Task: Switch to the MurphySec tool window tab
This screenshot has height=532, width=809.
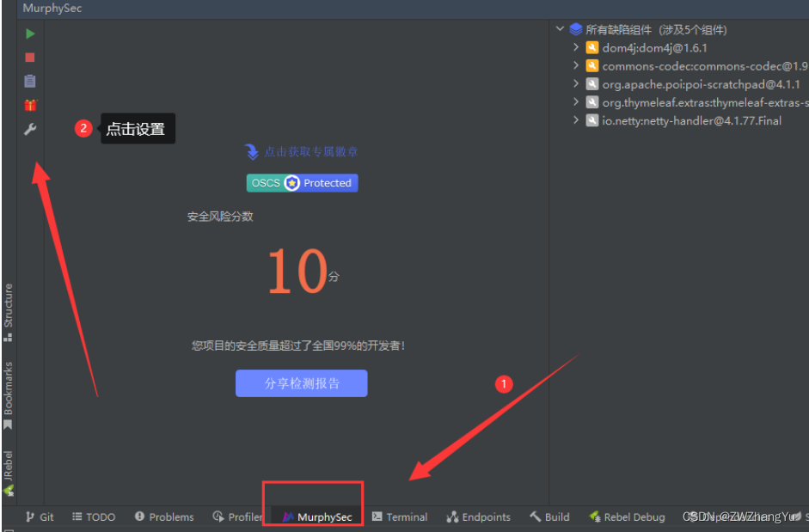Action: [316, 517]
